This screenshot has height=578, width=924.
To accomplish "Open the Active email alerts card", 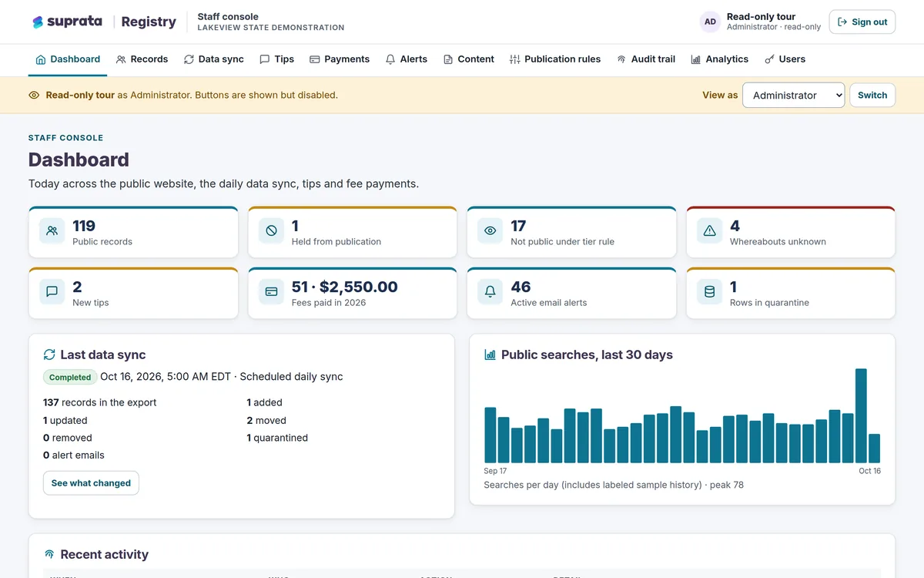I will [x=571, y=293].
